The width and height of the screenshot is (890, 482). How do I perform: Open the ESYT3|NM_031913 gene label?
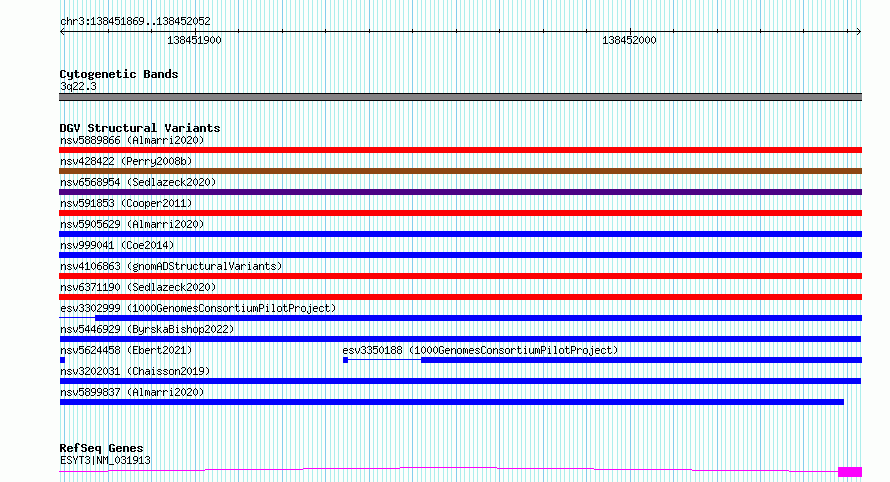pyautogui.click(x=105, y=460)
